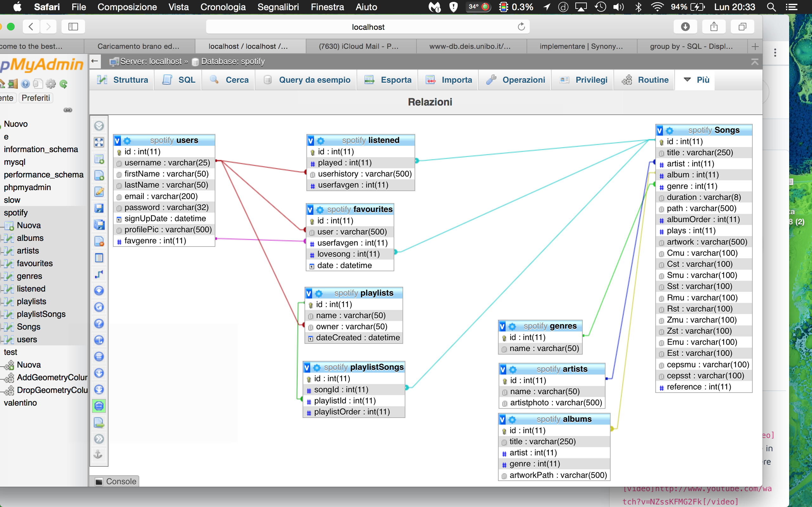The height and width of the screenshot is (507, 812).
Task: Click the designer help question mark icon
Action: [99, 324]
